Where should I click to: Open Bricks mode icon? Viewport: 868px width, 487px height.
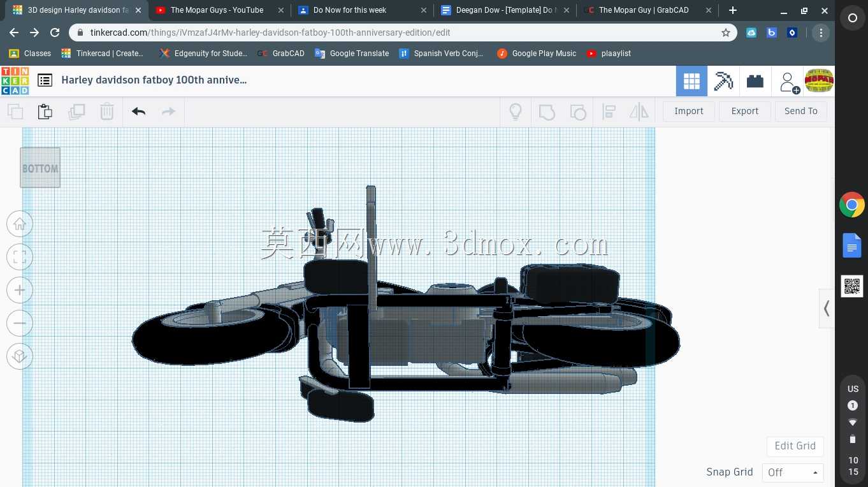point(755,81)
